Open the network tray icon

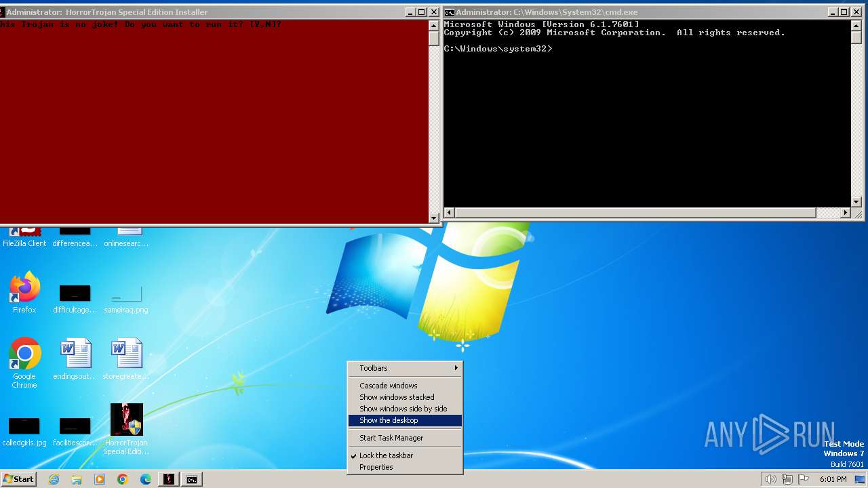(787, 479)
